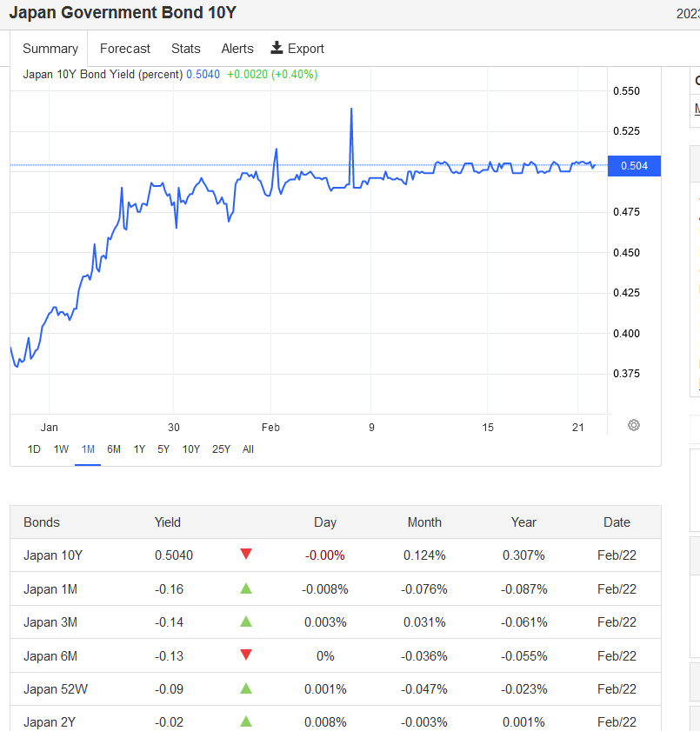Open the Alerts tab

(x=237, y=49)
